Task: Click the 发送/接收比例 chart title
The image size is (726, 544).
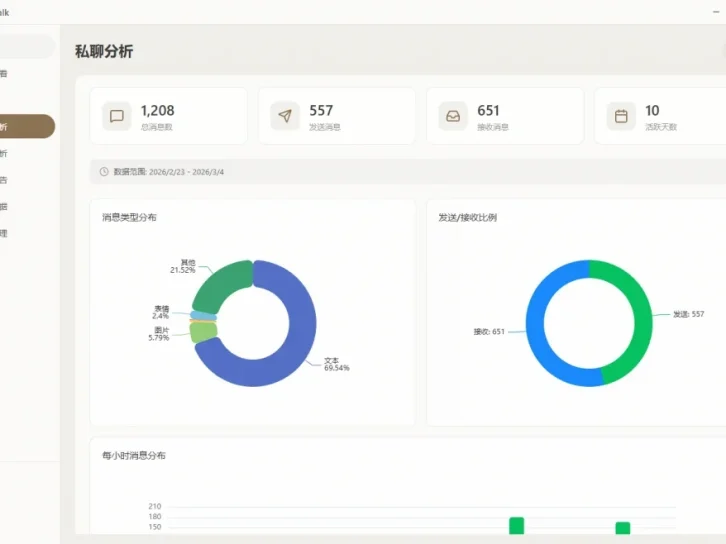Action: click(468, 217)
